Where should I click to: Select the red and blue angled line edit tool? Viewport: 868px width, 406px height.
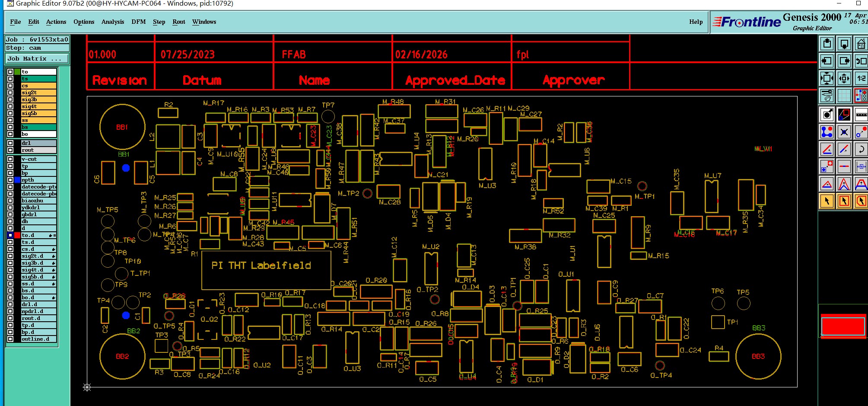(827, 149)
